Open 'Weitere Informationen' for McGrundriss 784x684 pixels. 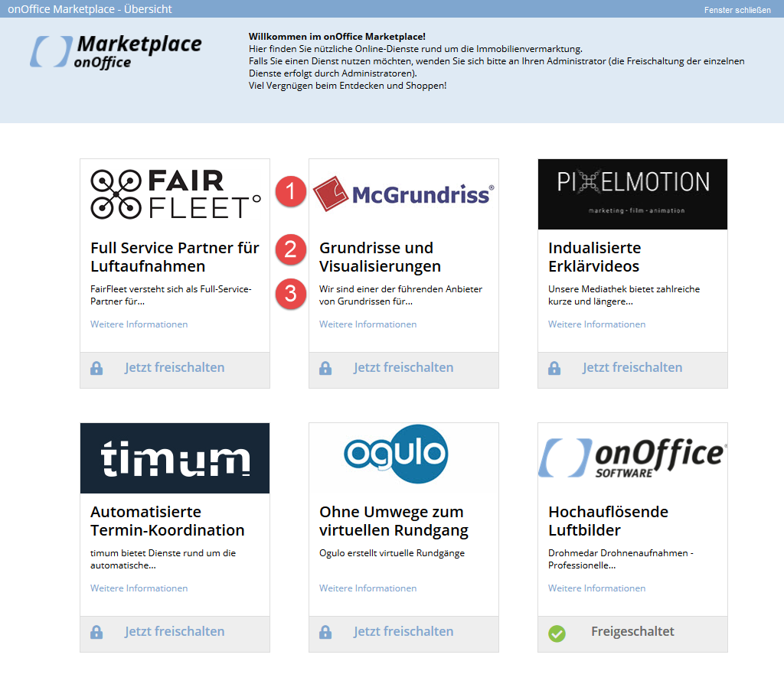click(368, 324)
